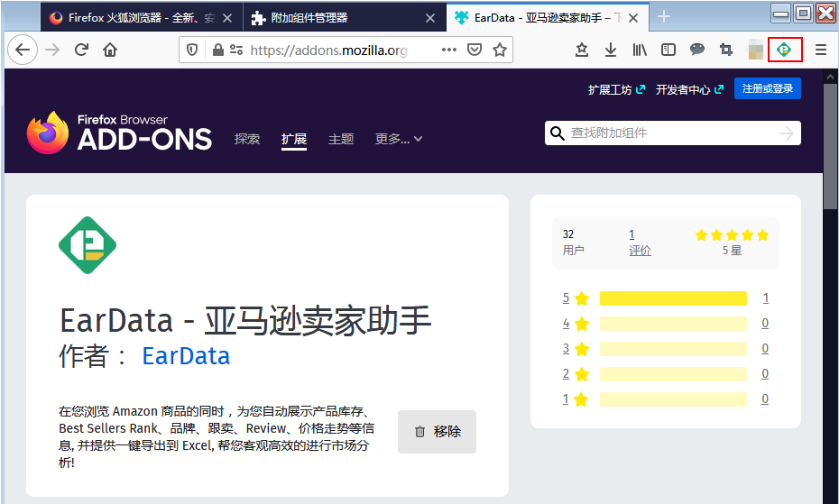Click the 5-star rating bar
Image resolution: width=839 pixels, height=504 pixels.
coord(673,298)
